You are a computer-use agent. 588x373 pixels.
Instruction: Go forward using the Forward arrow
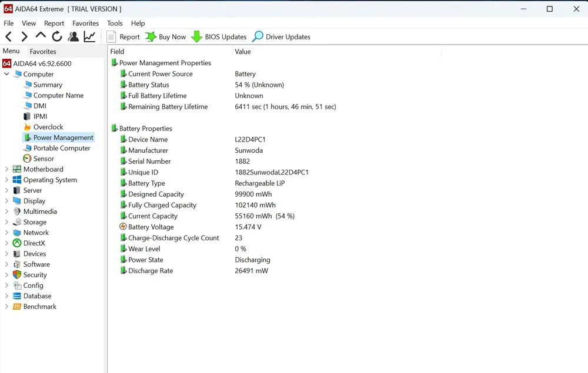click(24, 36)
